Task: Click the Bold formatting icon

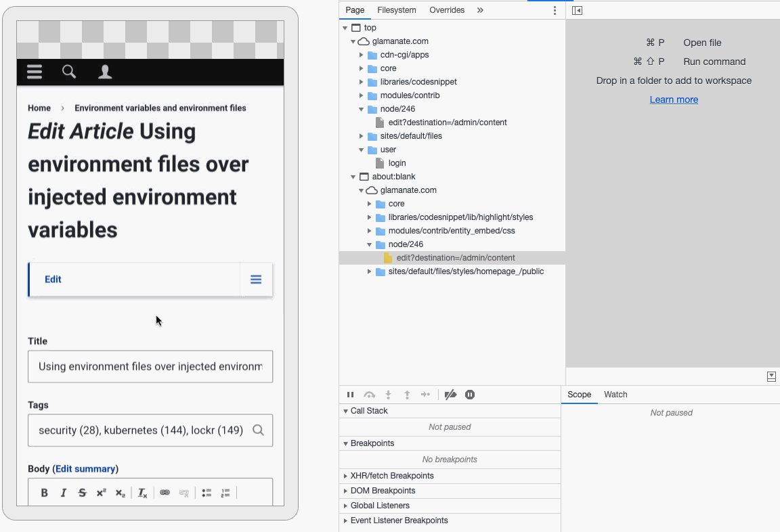Action: pos(45,493)
